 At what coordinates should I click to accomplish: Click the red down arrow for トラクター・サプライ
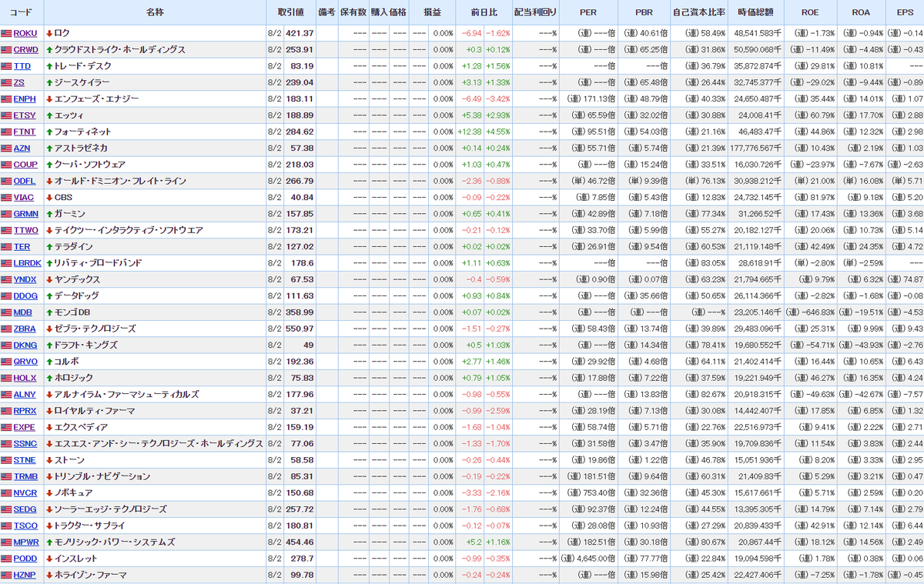pyautogui.click(x=49, y=526)
